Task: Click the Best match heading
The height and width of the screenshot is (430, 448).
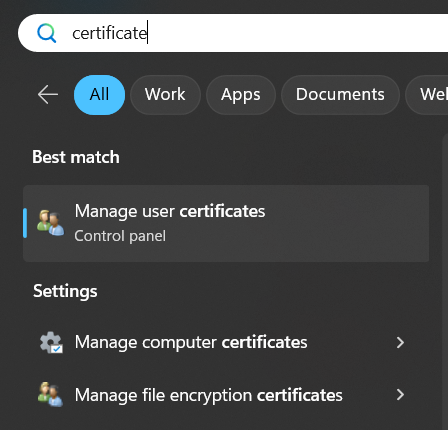Action: coord(76,157)
